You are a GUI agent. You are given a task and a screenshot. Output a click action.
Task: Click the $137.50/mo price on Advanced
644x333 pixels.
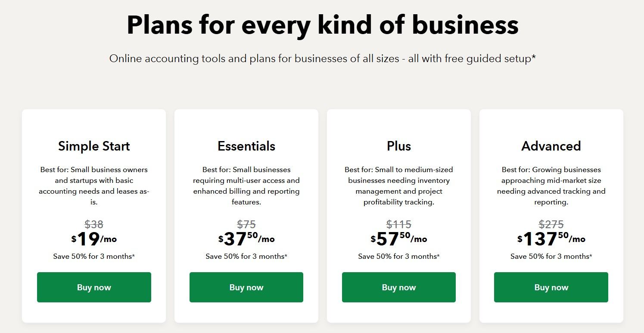coord(551,238)
